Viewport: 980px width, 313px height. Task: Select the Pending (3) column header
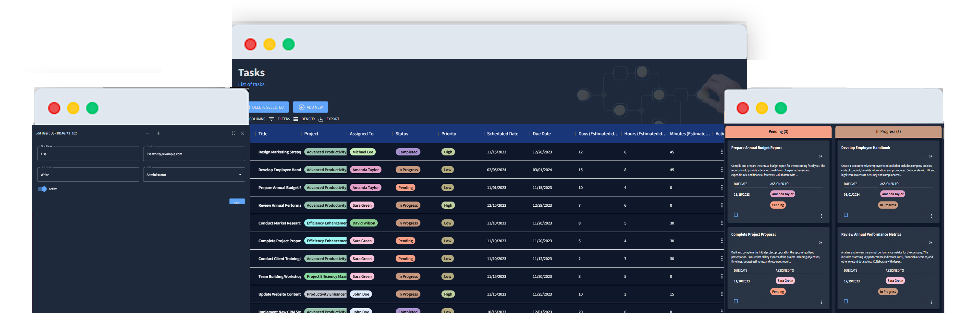(x=778, y=131)
